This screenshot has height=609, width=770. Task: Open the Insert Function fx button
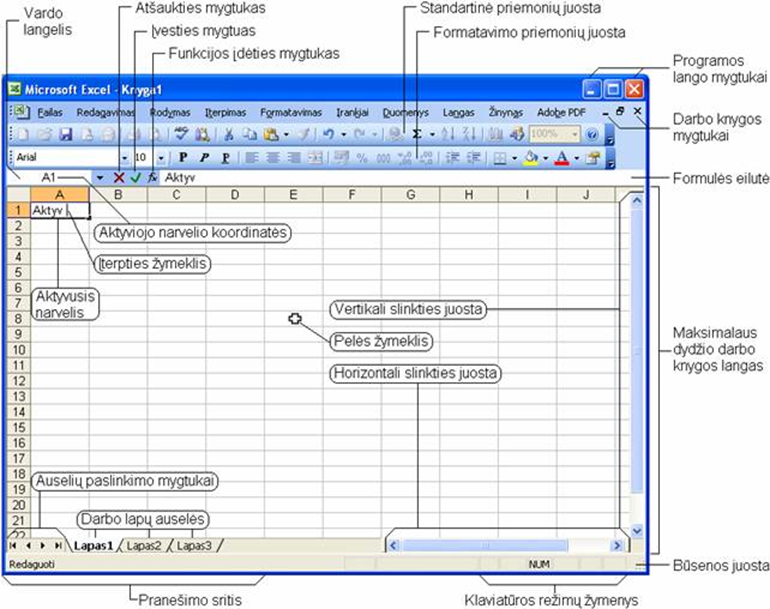(x=153, y=178)
